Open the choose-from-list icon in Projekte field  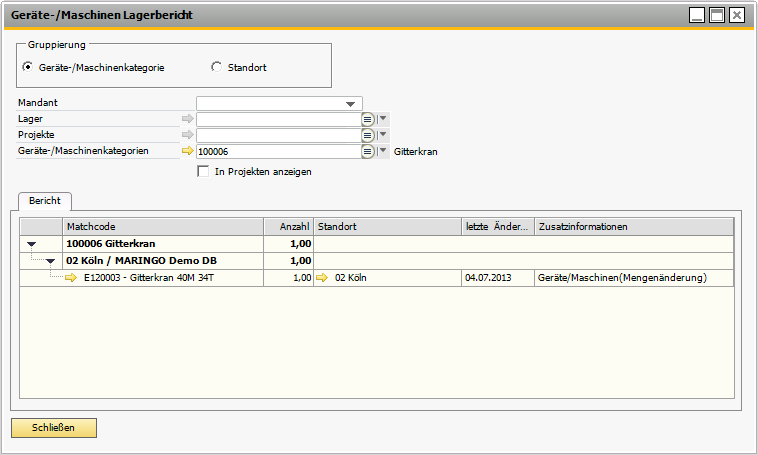point(368,135)
